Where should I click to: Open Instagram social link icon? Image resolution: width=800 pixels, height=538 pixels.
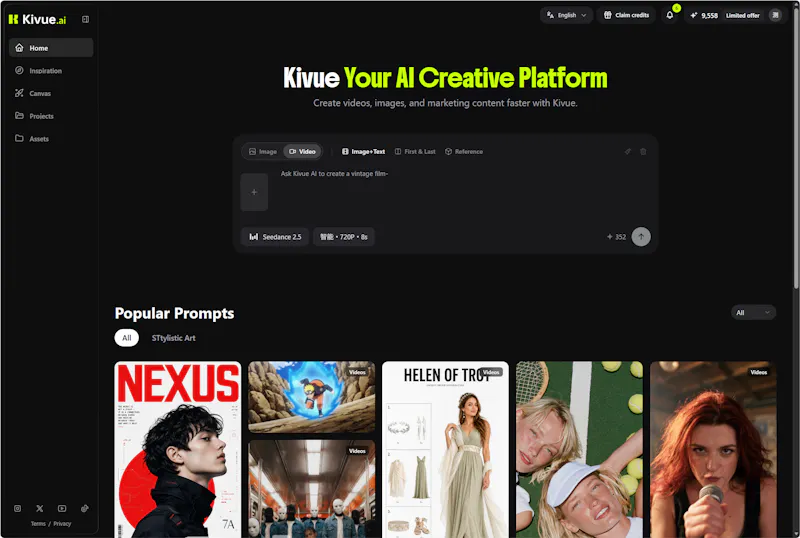coord(17,508)
